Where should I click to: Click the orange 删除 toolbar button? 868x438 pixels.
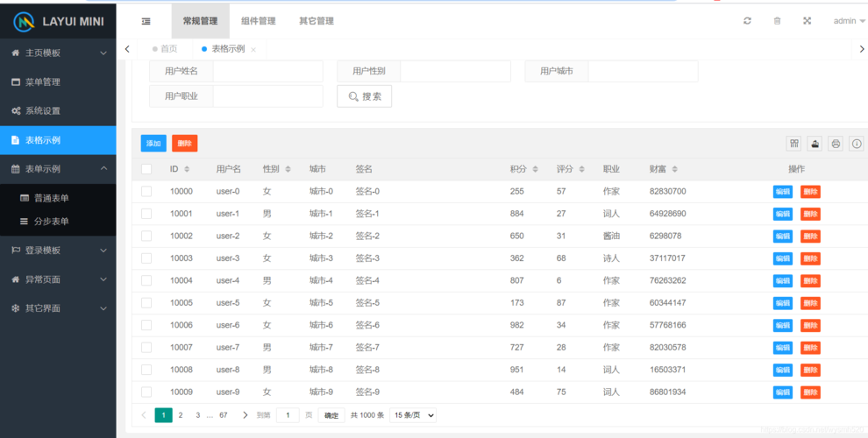[185, 144]
